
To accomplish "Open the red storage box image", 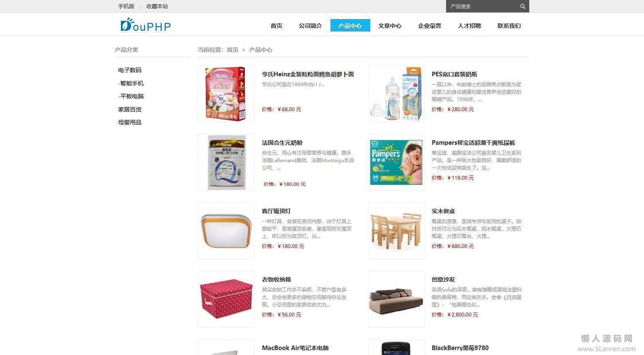I will pos(226,299).
